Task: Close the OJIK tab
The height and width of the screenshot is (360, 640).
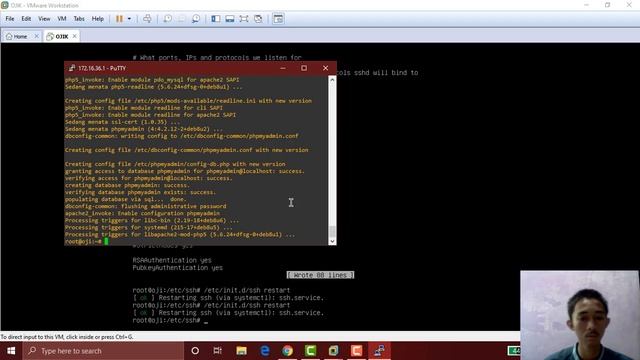Action: point(74,36)
